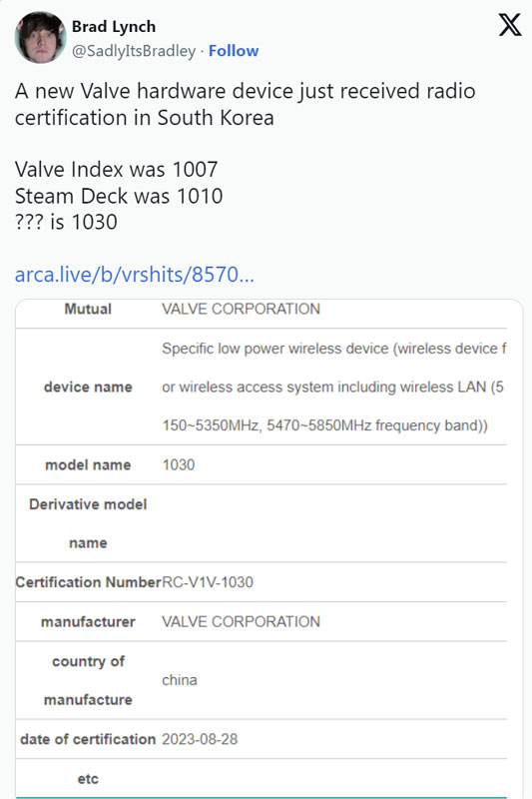Select the VALVE CORPORATION Mutual value
The width and height of the screenshot is (532, 799).
(241, 309)
